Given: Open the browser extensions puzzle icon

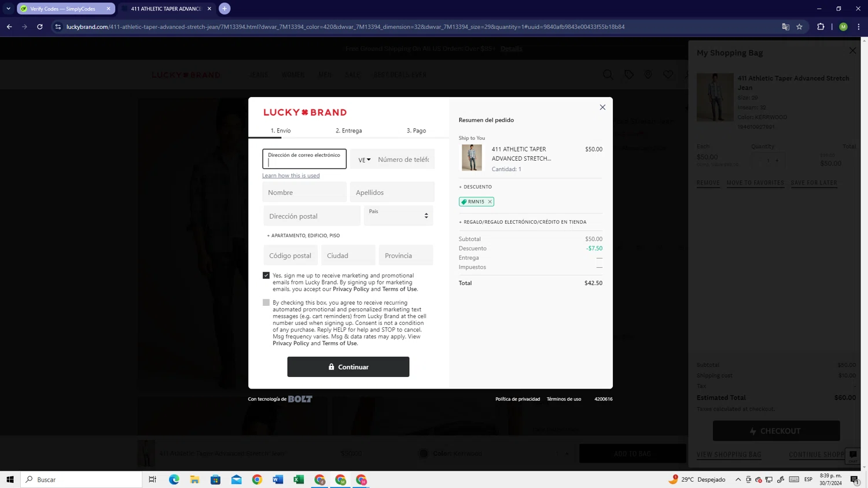Looking at the screenshot, I should (x=821, y=27).
